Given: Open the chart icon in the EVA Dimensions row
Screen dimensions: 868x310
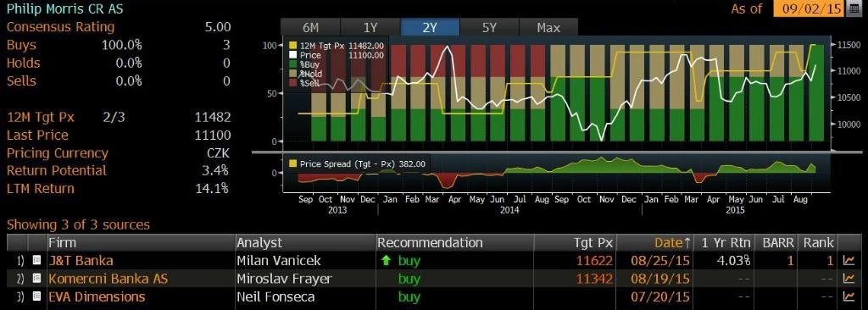Looking at the screenshot, I should click(x=848, y=296).
